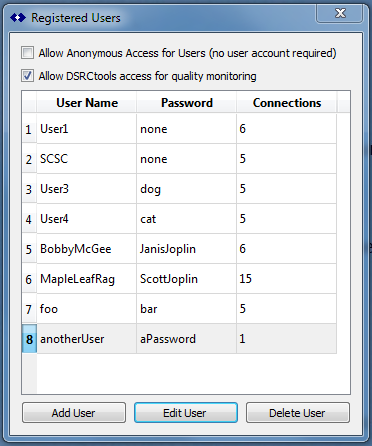
Task: Select row header number 1
Action: [29, 129]
